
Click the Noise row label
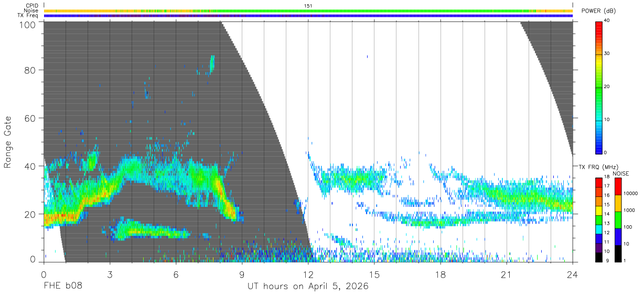(x=31, y=10)
